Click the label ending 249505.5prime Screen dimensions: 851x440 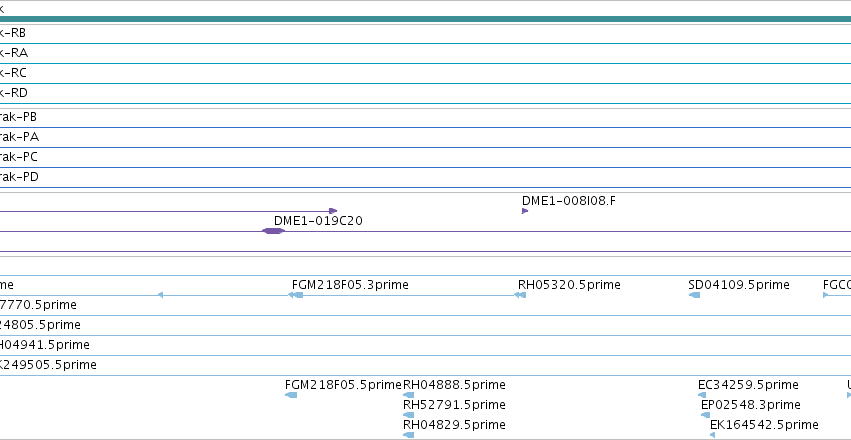click(x=49, y=365)
